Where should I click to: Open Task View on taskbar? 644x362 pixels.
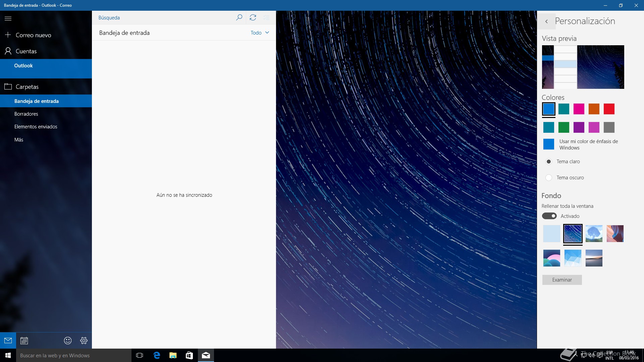(140, 355)
